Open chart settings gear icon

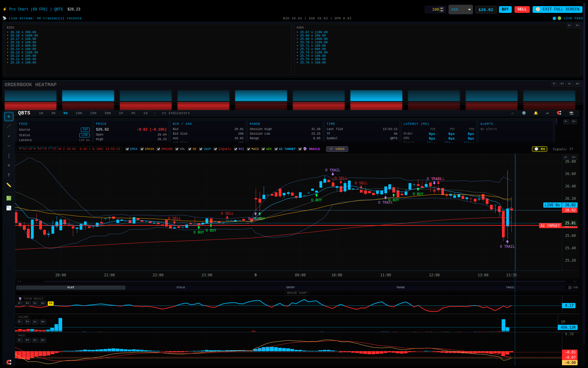coord(524,113)
